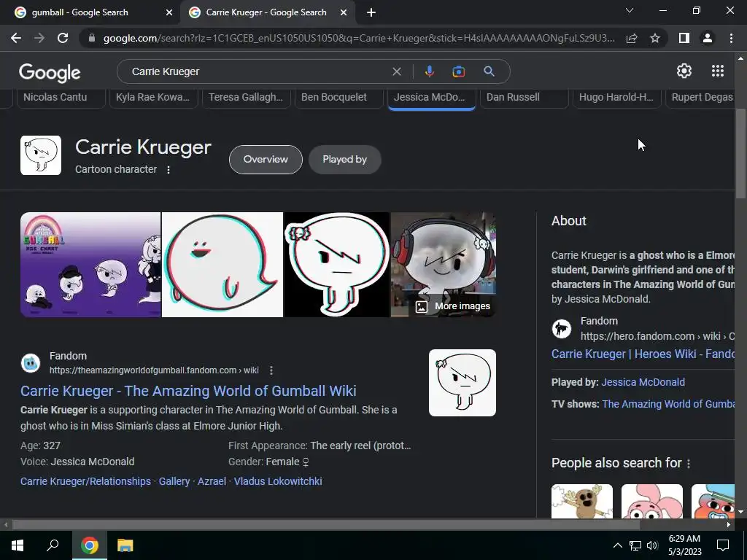Open the volume control in tray
The width and height of the screenshot is (747, 560).
point(652,545)
